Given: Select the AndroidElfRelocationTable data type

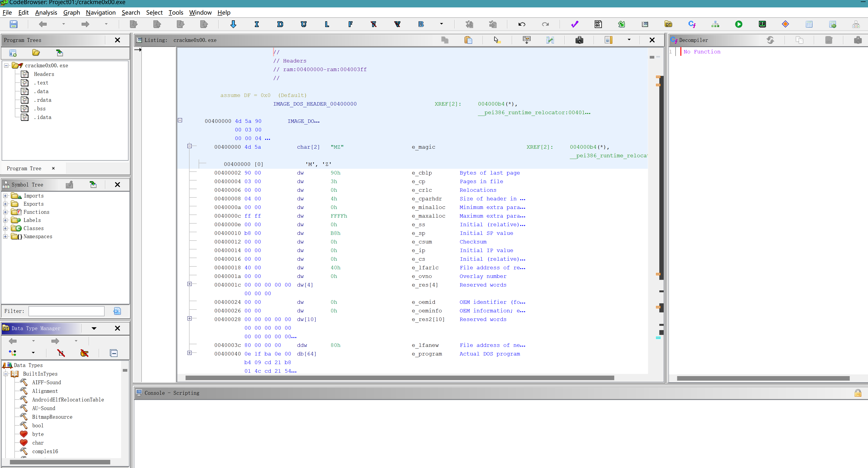Looking at the screenshot, I should [68, 400].
